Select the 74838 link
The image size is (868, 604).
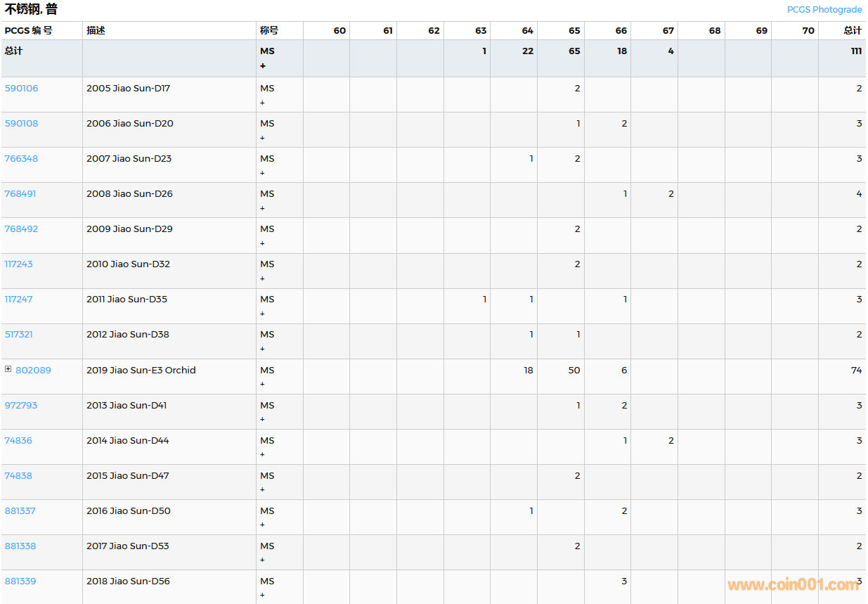tap(18, 476)
